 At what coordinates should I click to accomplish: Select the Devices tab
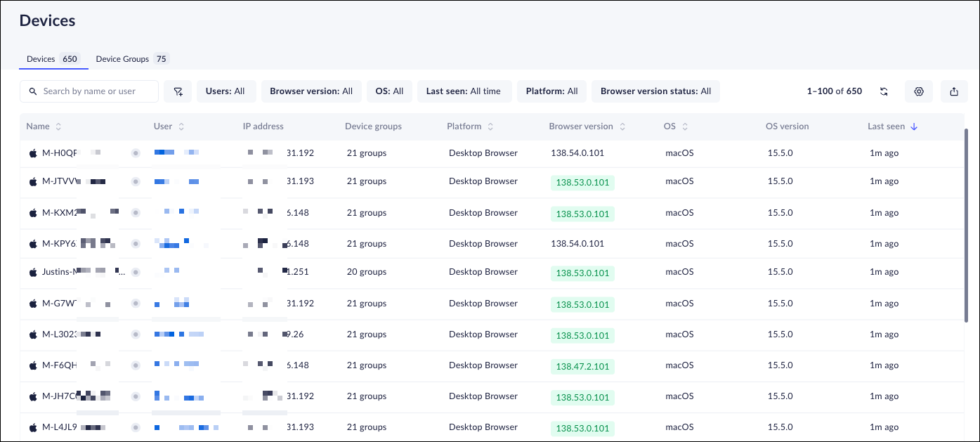click(x=53, y=59)
